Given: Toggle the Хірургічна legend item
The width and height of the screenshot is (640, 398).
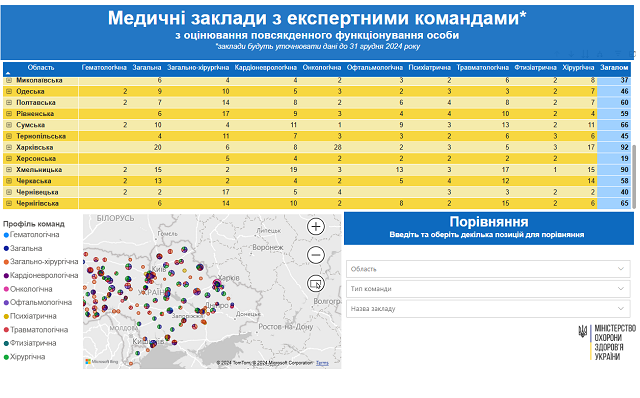Looking at the screenshot, I should [24, 357].
